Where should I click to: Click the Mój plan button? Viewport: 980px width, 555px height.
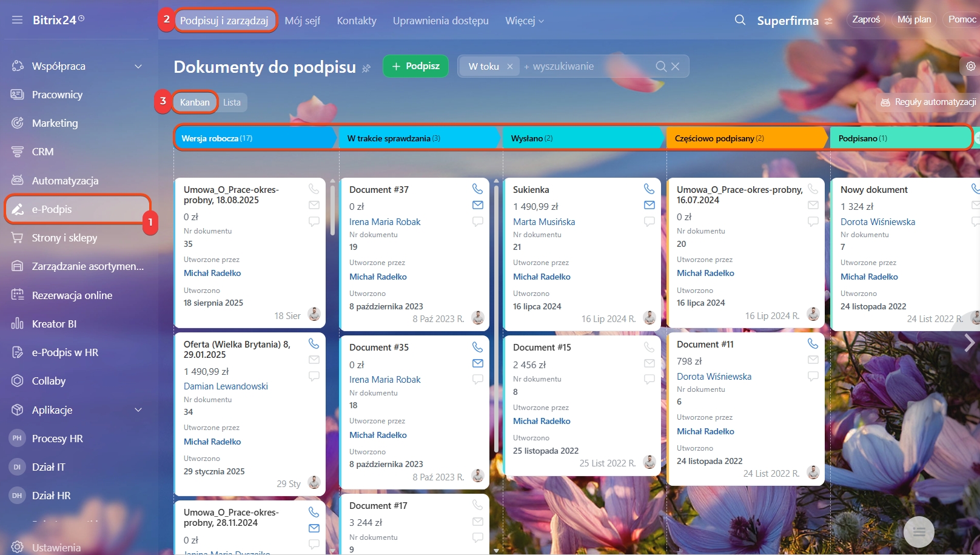tap(915, 19)
